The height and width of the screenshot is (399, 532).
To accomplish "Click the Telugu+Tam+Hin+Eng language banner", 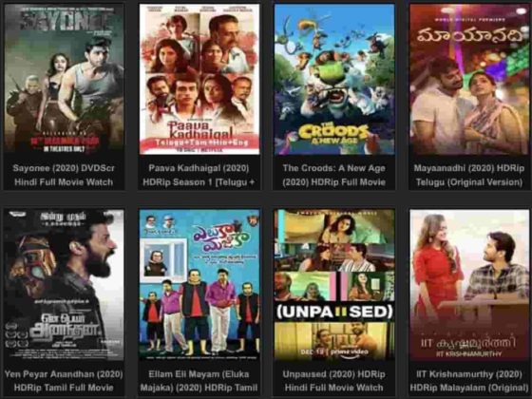I will [200, 142].
